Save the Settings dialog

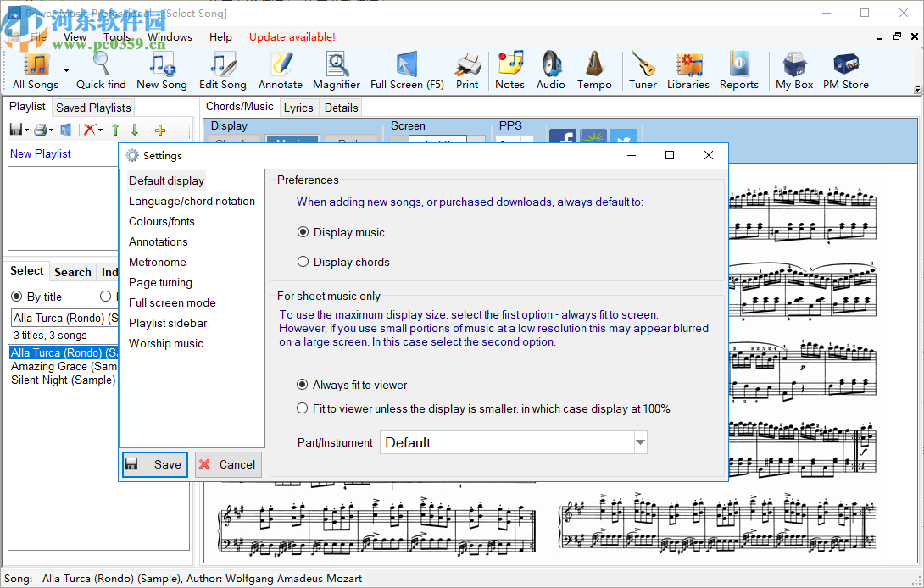(x=156, y=464)
